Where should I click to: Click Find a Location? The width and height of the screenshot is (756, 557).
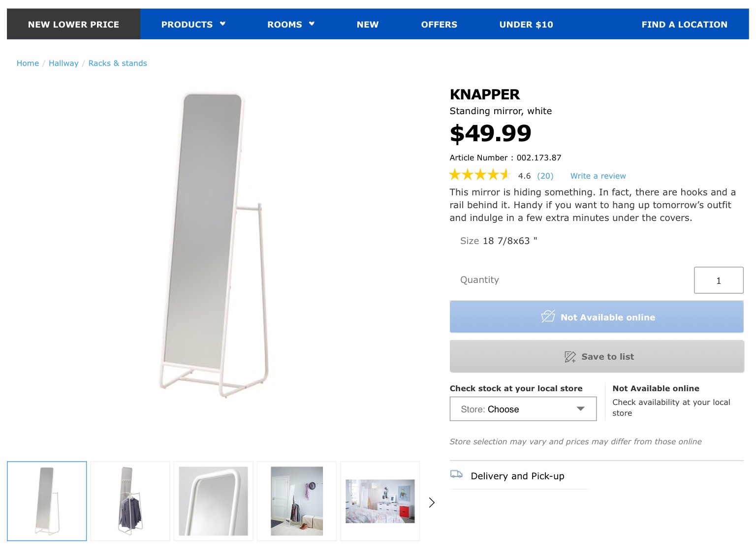pos(684,25)
